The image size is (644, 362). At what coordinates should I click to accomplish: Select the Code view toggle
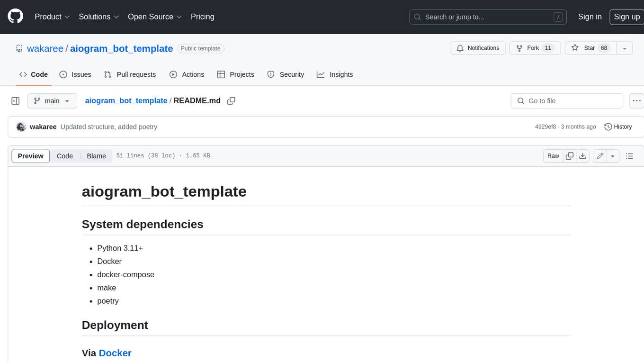pos(65,156)
